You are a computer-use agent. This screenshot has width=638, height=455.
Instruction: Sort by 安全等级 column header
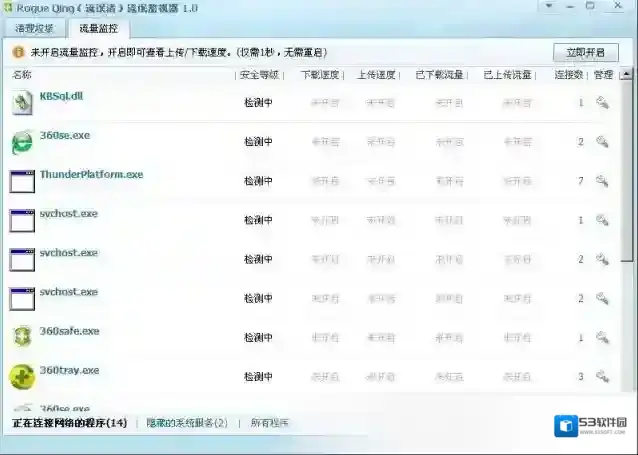coord(259,75)
